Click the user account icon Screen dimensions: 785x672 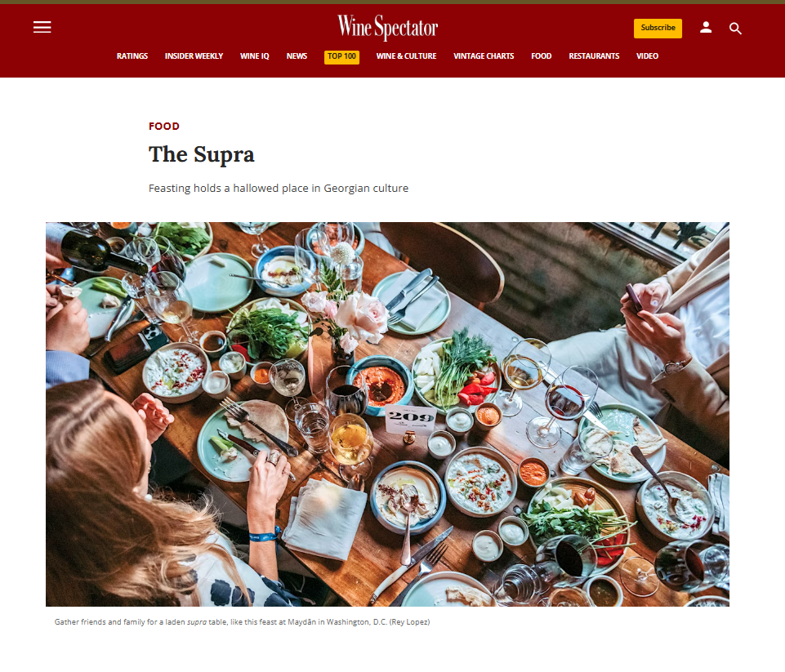coord(706,28)
